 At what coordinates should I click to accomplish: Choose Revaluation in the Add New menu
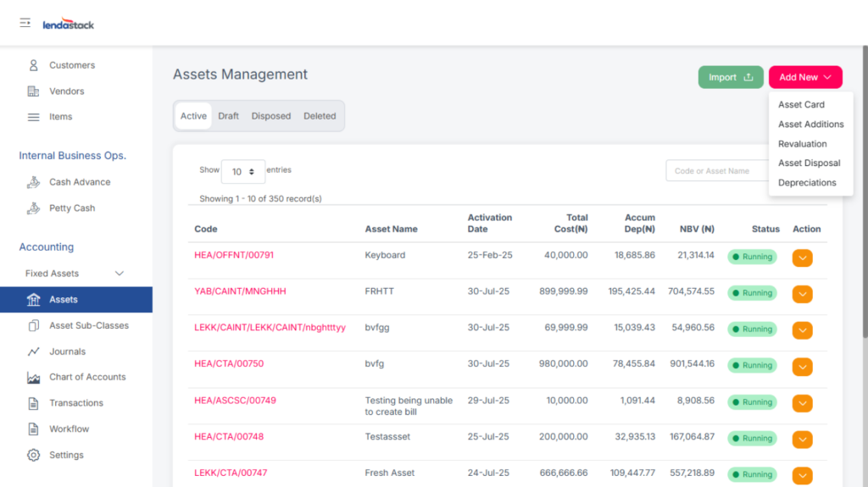coord(802,144)
